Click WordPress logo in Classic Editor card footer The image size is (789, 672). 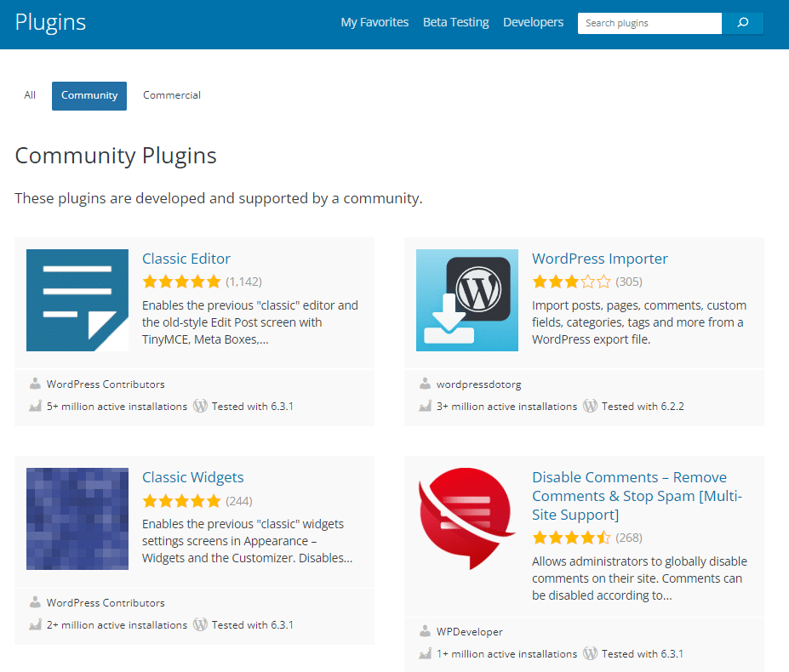pos(200,406)
